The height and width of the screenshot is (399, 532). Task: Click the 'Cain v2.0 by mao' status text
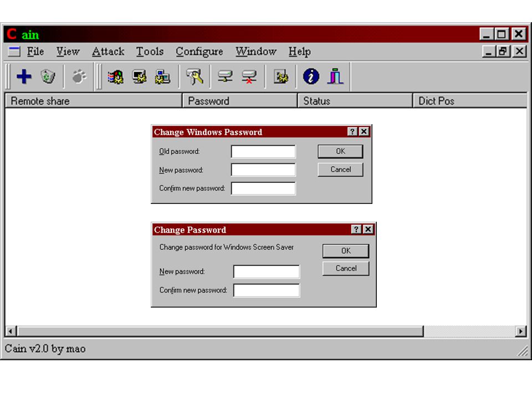click(x=45, y=349)
